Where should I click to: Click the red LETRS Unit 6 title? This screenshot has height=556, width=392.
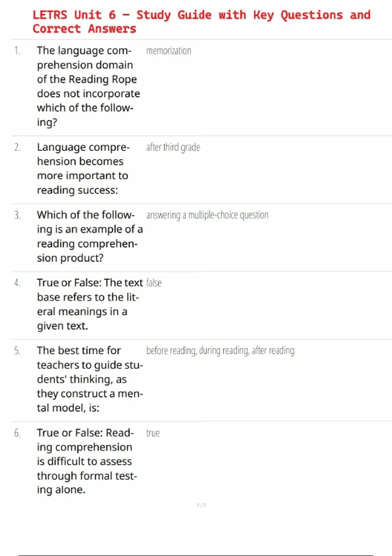point(201,22)
